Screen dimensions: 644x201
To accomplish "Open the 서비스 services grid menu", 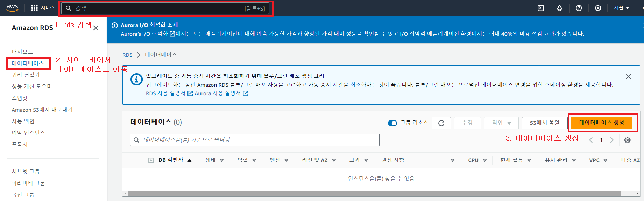I will pyautogui.click(x=43, y=8).
